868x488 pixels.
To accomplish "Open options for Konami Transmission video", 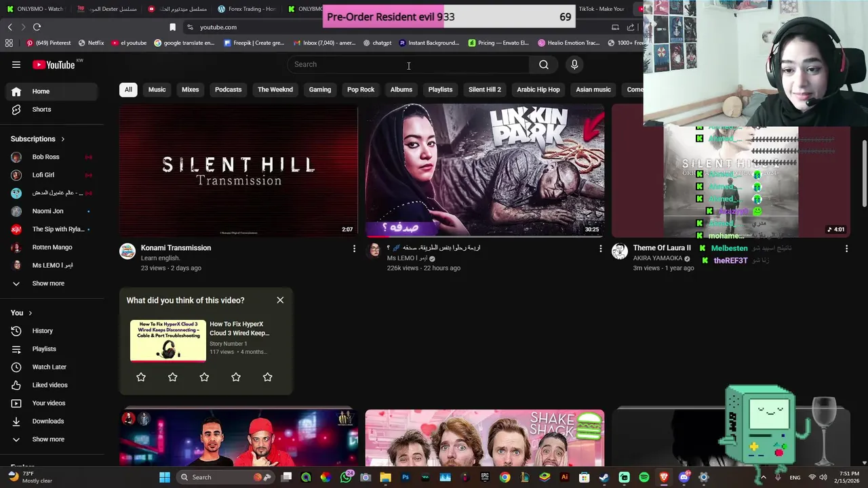I will (x=354, y=249).
